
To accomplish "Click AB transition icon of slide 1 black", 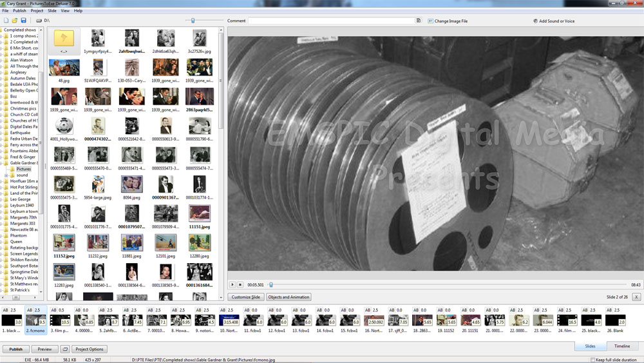I will pos(5,310).
